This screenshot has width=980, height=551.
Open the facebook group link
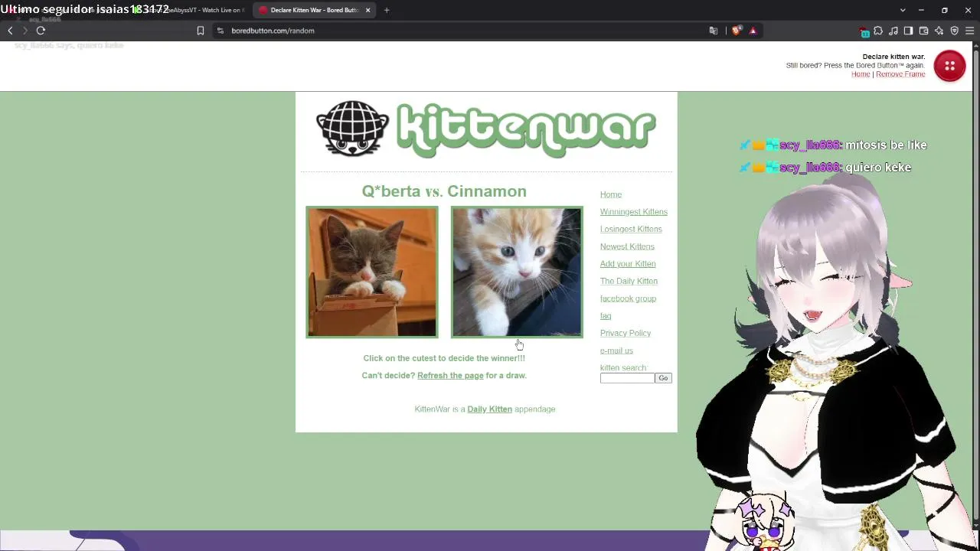628,298
